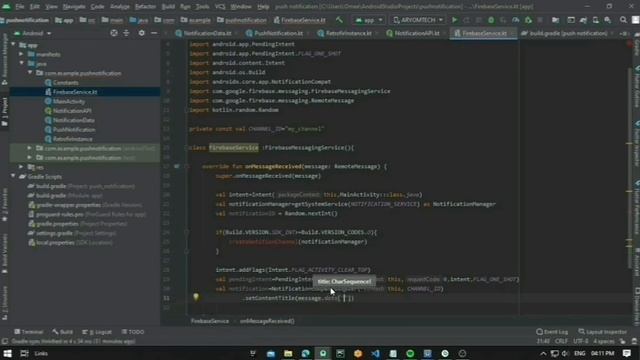Click inside the data brackets on the setContentTitle line
Screen dimensions: 640x360
[344, 298]
